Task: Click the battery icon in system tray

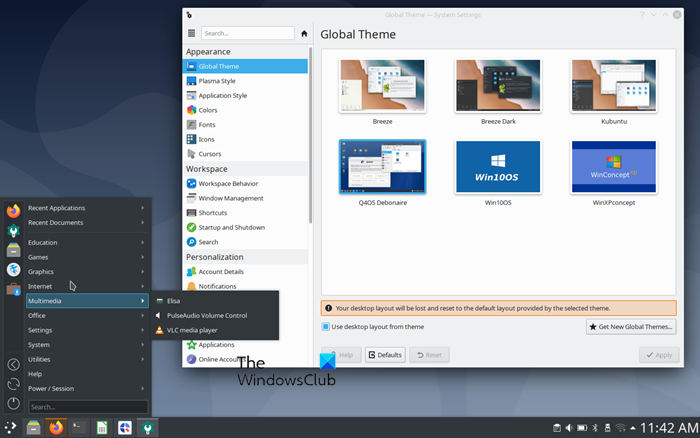Action: [582, 428]
